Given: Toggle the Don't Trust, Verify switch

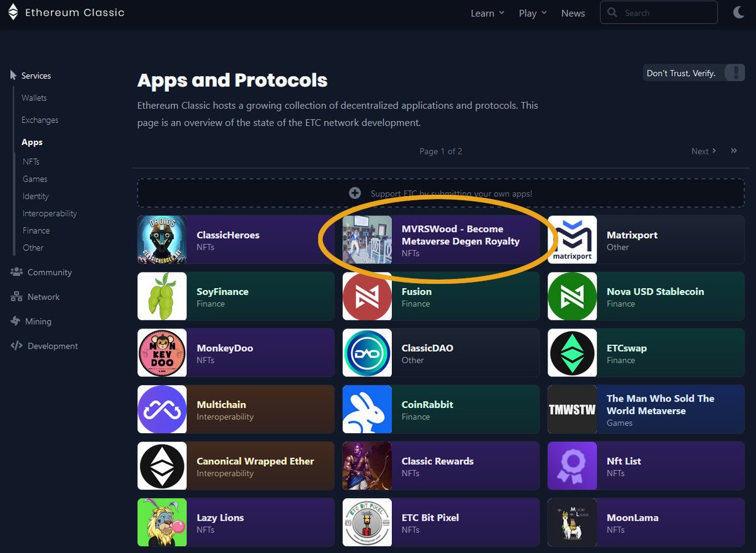Looking at the screenshot, I should (x=735, y=73).
